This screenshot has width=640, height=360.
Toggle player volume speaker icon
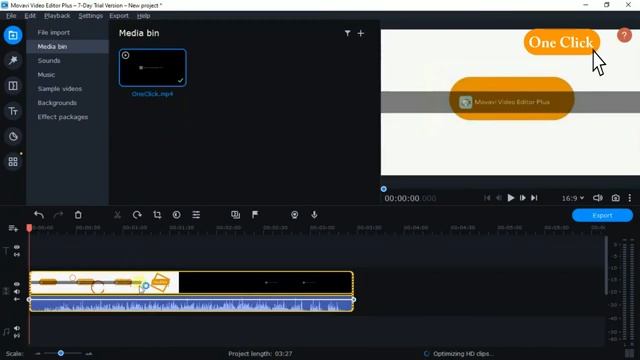[x=598, y=198]
